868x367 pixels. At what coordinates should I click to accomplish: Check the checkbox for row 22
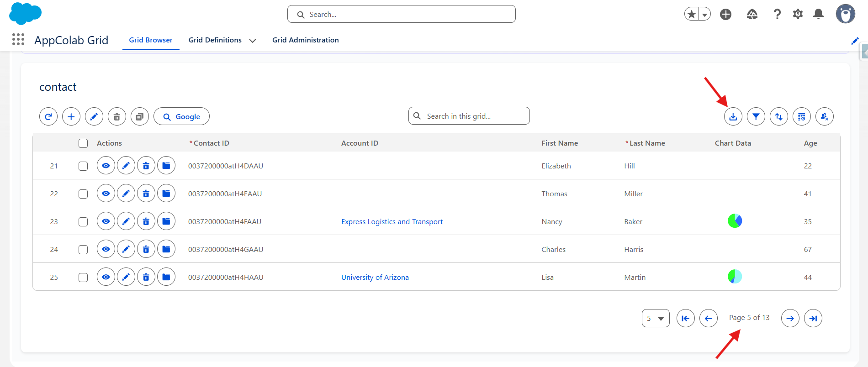[83, 194]
